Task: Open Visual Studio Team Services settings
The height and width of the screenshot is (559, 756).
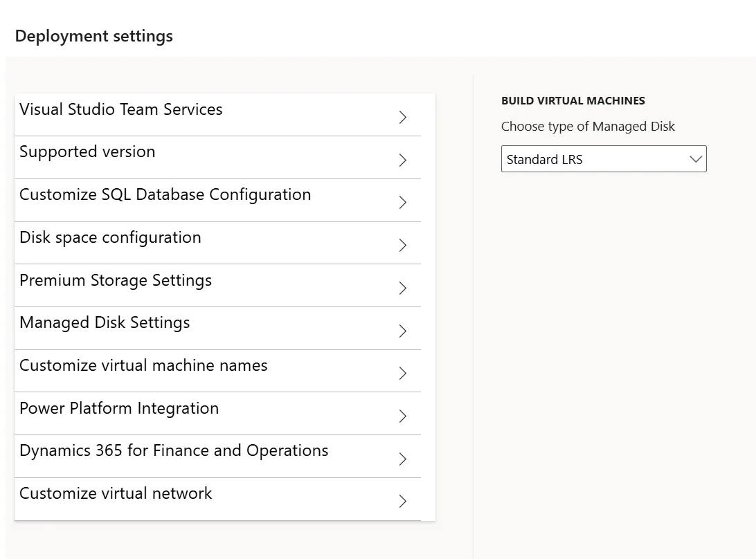Action: 217,115
